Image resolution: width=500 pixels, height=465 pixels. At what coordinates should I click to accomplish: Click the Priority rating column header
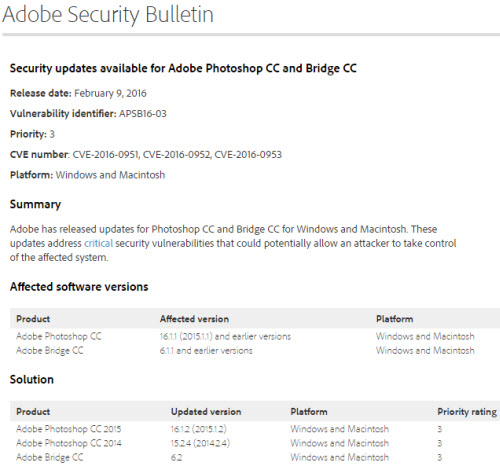click(x=467, y=412)
